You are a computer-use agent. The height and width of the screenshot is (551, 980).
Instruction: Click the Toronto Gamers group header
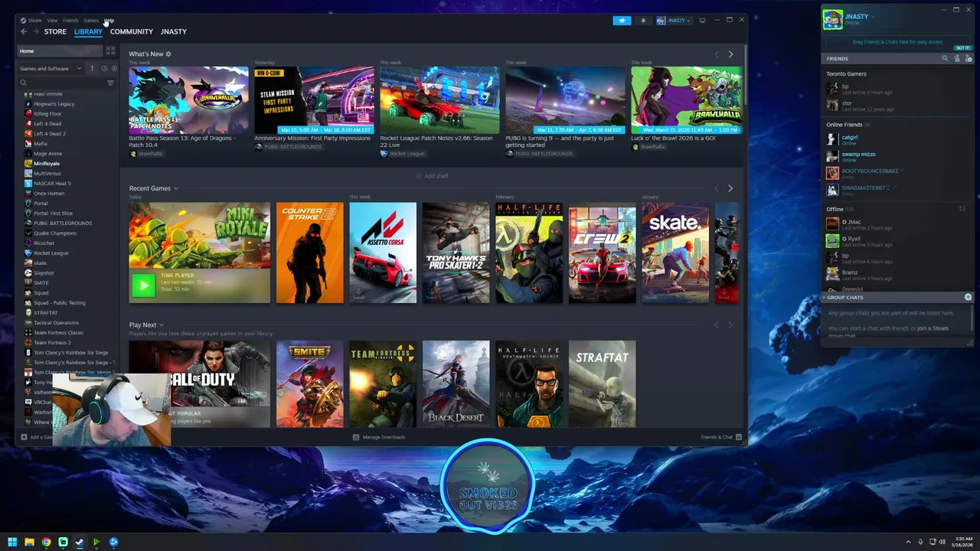(x=846, y=73)
